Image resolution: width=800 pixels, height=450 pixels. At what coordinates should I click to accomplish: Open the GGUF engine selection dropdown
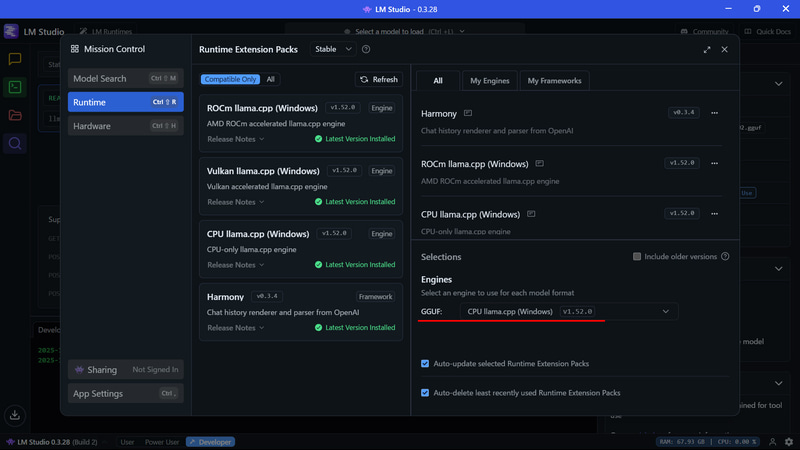pyautogui.click(x=569, y=311)
